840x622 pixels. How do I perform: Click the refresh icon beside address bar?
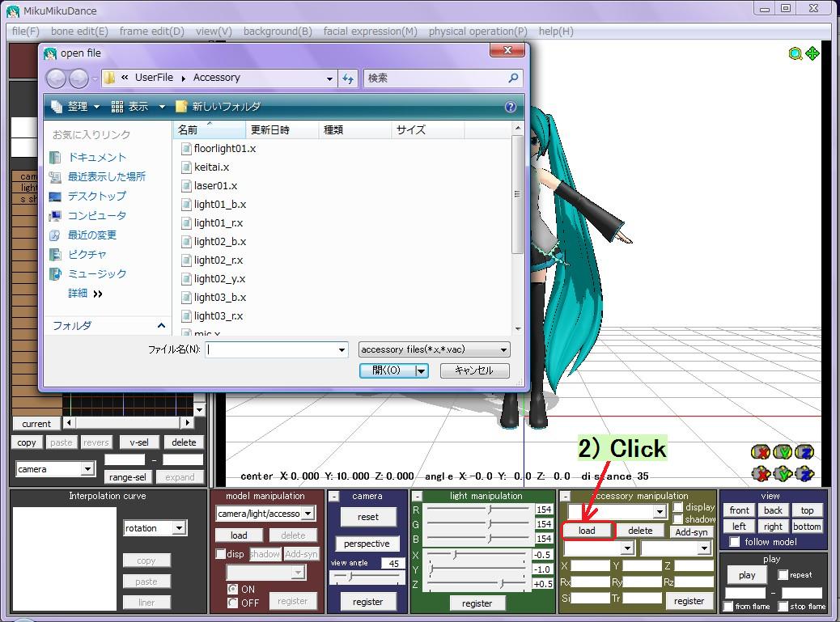point(348,78)
